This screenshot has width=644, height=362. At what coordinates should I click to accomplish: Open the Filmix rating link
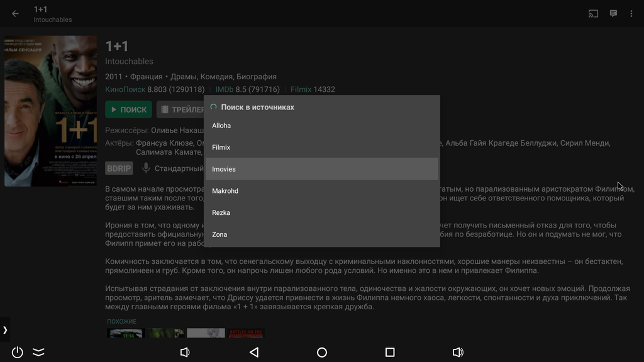click(x=301, y=89)
